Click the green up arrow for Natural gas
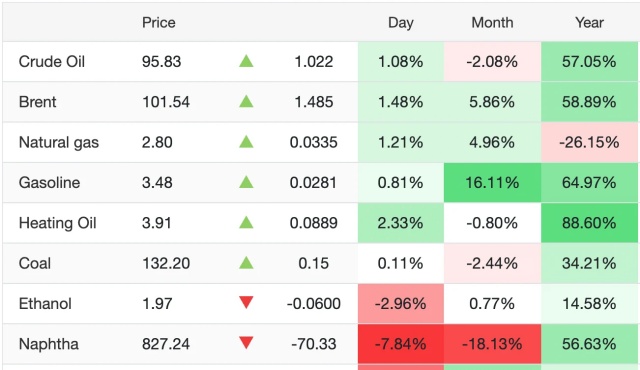 [x=246, y=142]
